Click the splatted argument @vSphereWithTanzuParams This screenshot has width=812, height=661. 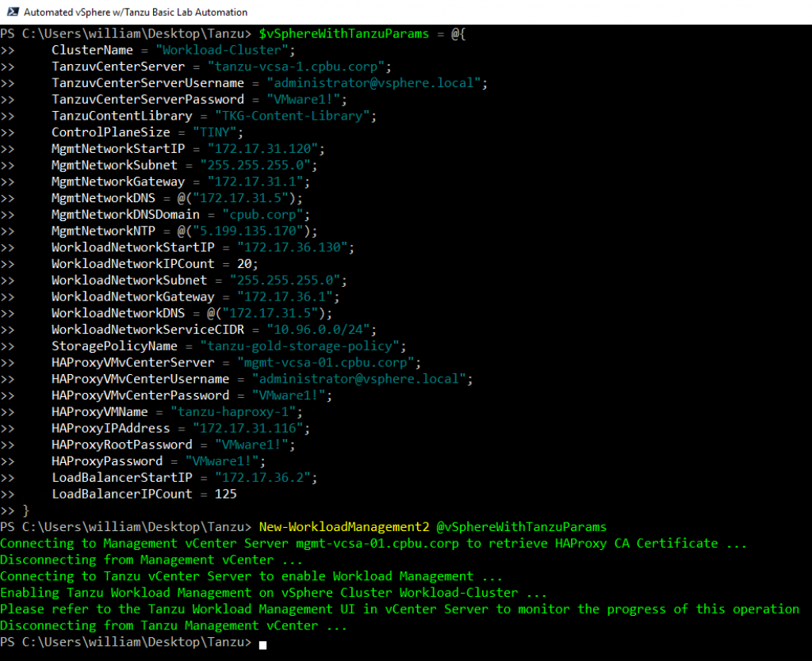[522, 527]
